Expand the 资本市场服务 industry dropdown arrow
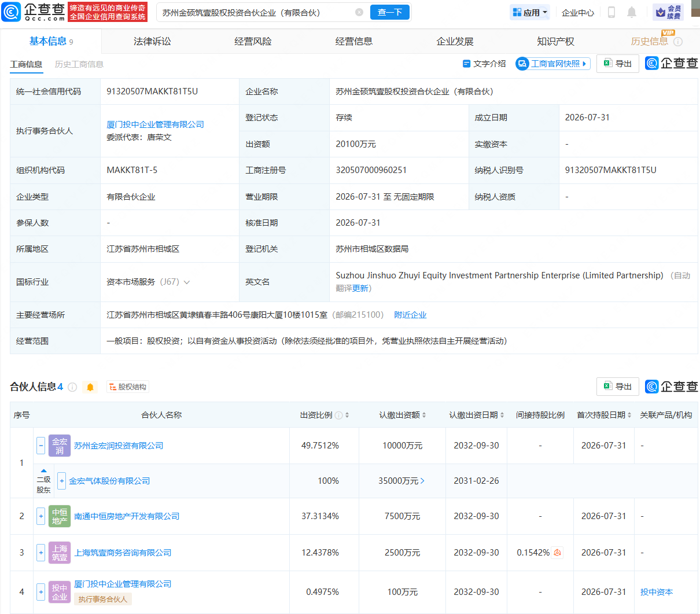 pos(187,282)
